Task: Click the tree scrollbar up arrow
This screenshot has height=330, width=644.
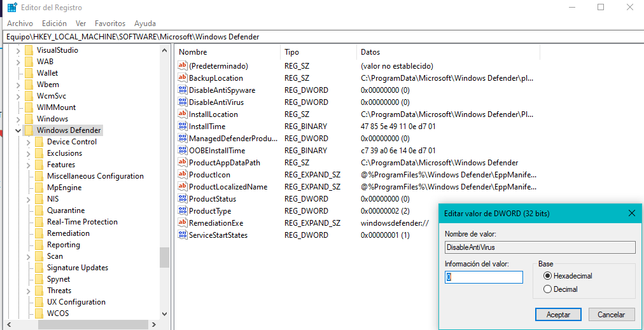Action: 164,50
